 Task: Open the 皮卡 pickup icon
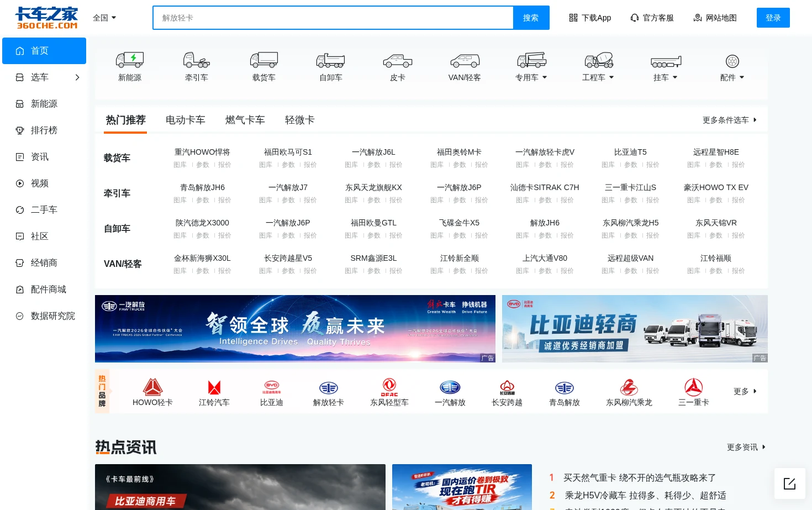click(398, 61)
